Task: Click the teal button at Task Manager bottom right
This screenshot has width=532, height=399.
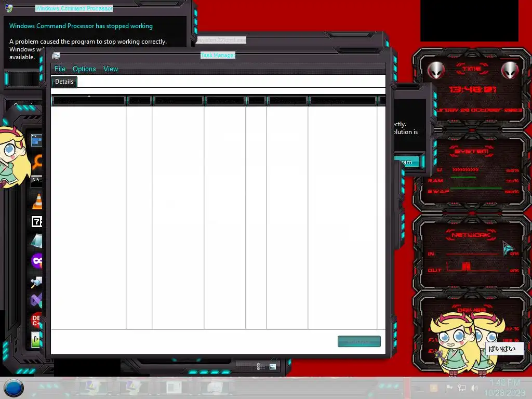Action: 359,341
